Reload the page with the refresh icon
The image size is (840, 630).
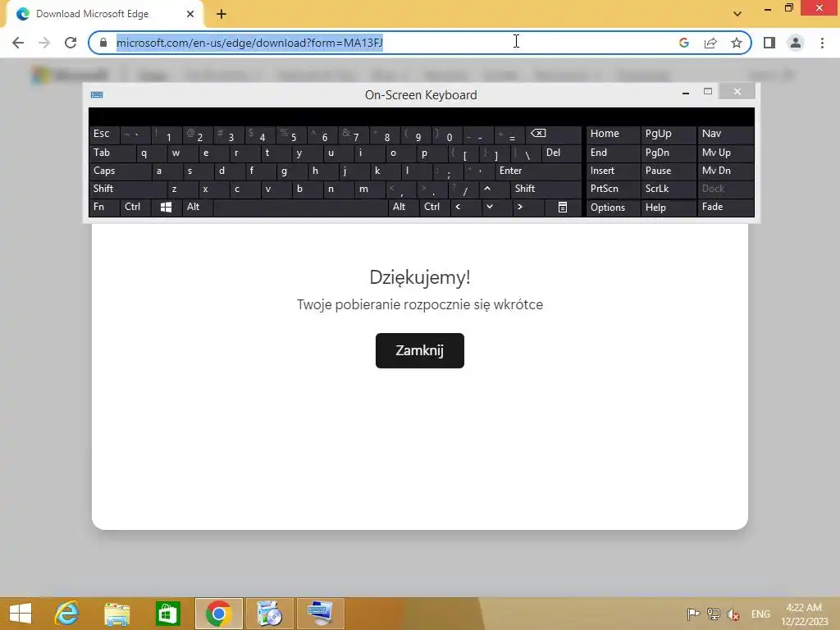click(71, 43)
